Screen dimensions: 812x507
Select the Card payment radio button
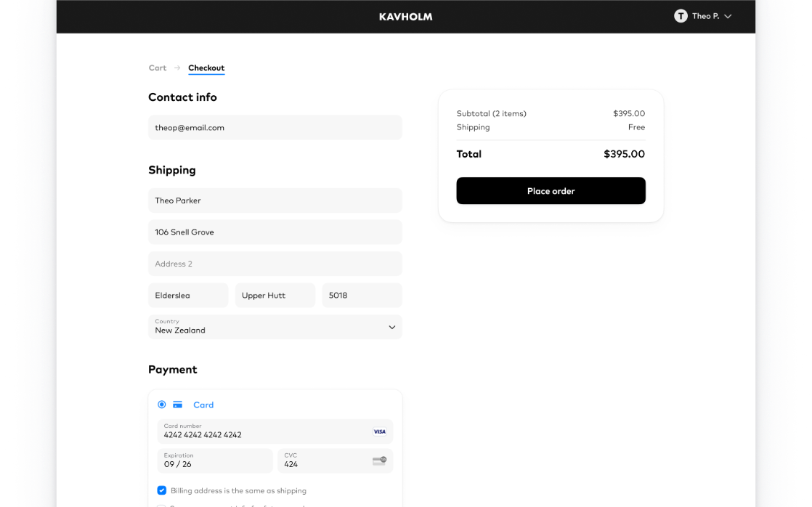click(161, 405)
